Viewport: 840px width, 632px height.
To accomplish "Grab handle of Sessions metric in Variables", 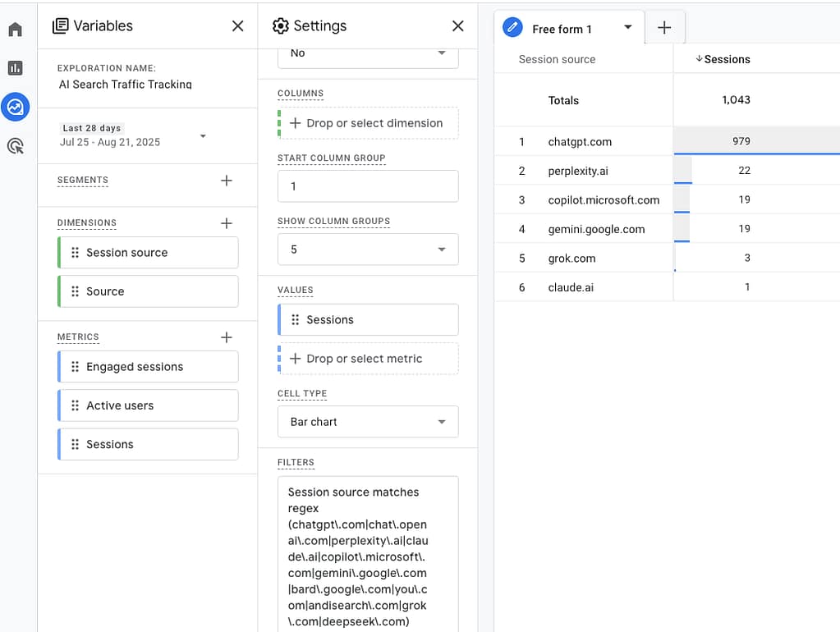I will (75, 445).
